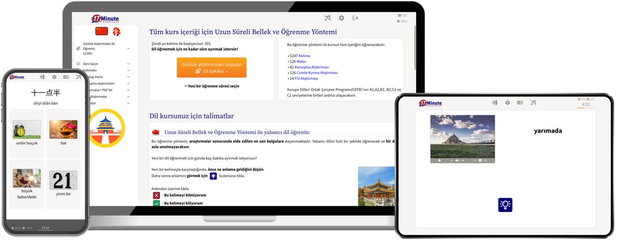Click the 17 Minute logo on the phone

[x=17, y=77]
